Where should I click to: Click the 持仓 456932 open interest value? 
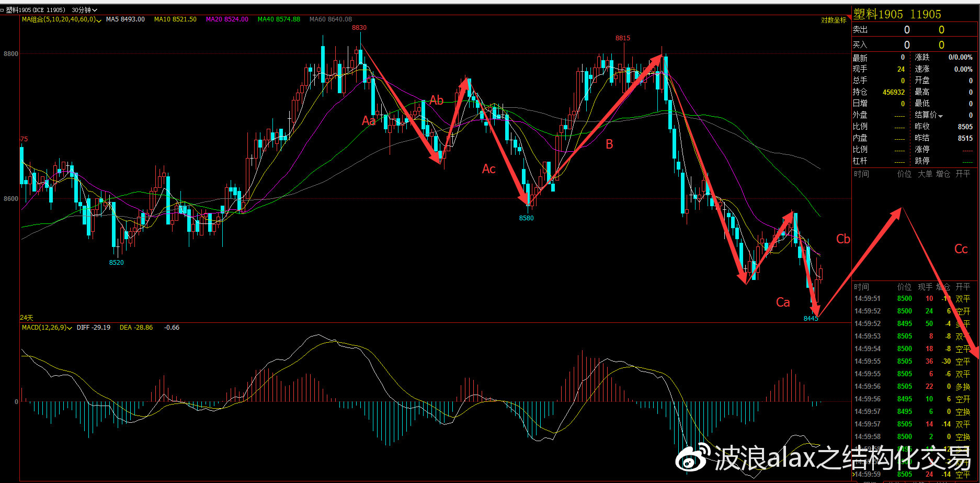click(894, 92)
